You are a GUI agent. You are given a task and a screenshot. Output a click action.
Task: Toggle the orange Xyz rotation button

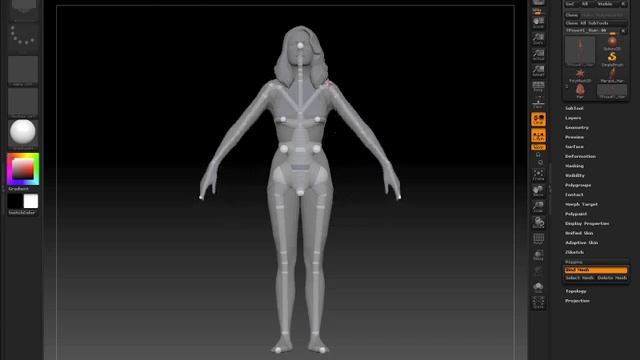(538, 147)
